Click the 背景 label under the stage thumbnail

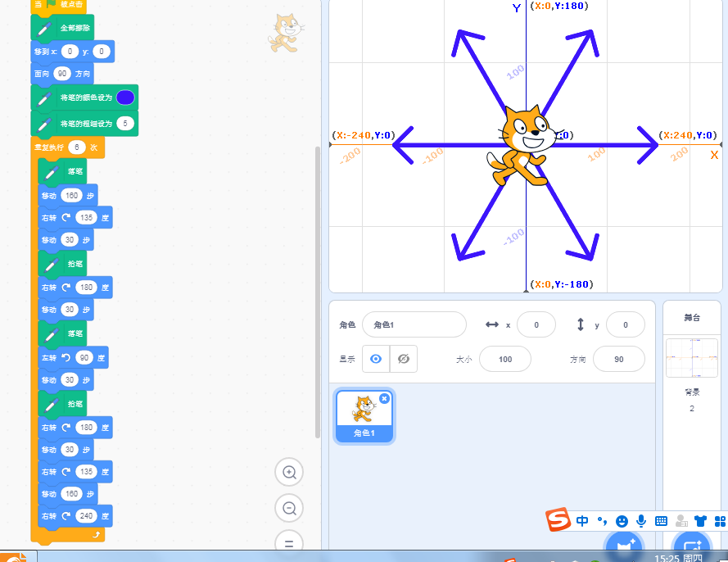pyautogui.click(x=692, y=392)
